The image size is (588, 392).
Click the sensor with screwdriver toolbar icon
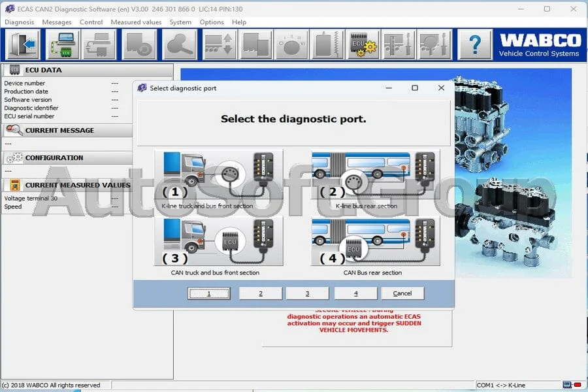[x=434, y=44]
